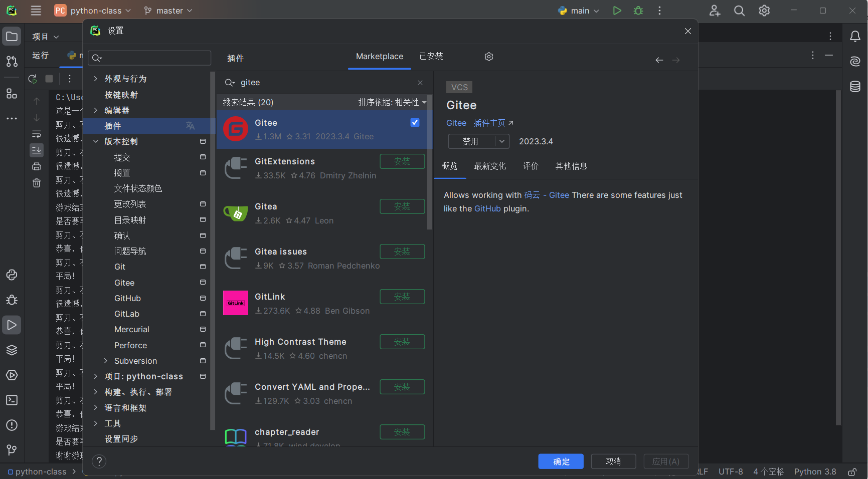Screen dimensions: 868x479
Task: Click 确定 to confirm settings
Action: point(561,461)
